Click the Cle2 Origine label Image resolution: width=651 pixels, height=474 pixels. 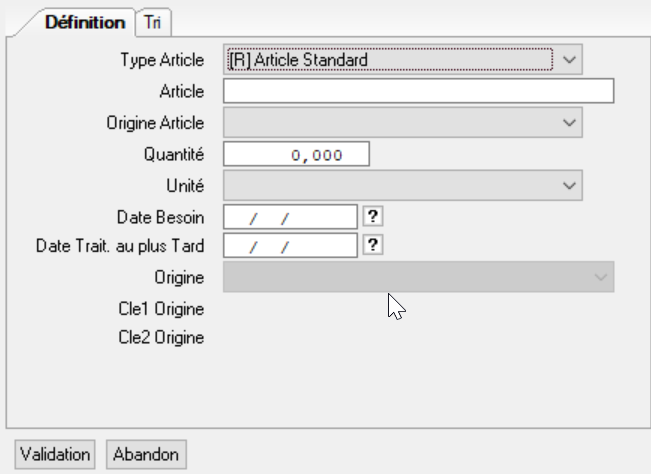click(161, 338)
